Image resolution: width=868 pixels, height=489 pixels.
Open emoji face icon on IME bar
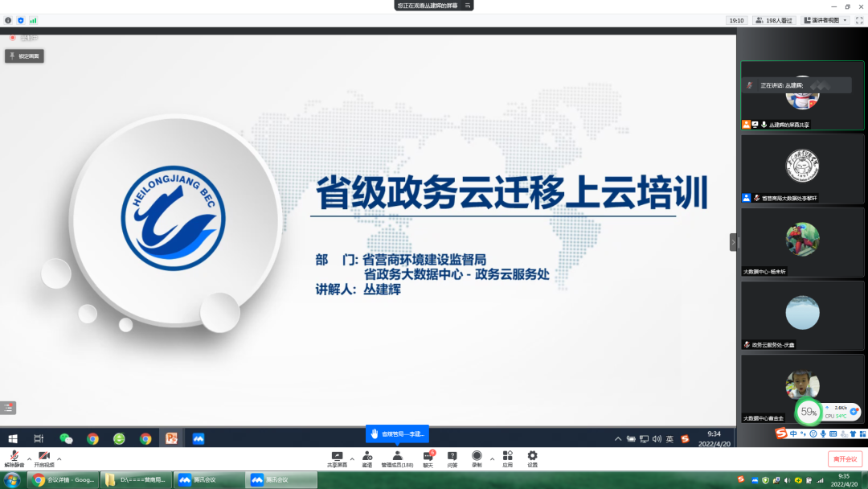tap(813, 434)
